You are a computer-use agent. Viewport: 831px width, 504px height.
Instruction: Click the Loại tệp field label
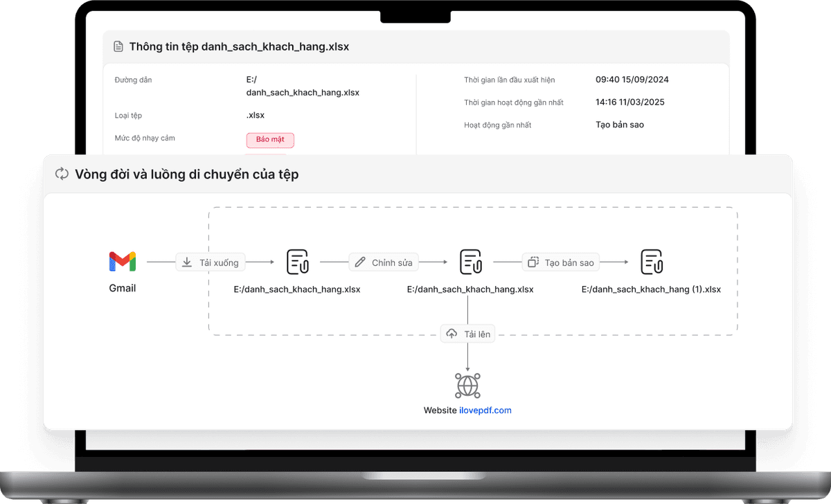[x=128, y=115]
